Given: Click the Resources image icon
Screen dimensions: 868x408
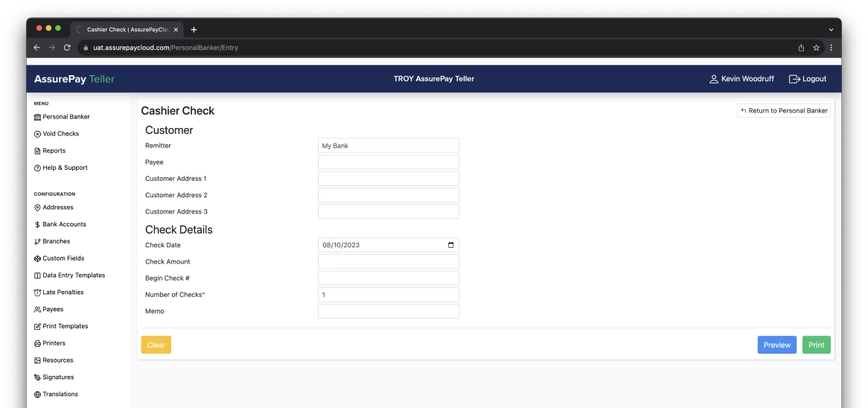Looking at the screenshot, I should (37, 360).
